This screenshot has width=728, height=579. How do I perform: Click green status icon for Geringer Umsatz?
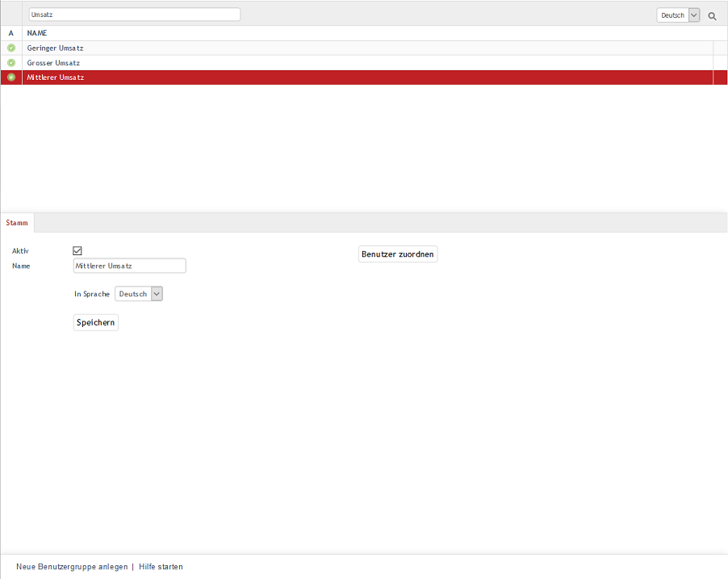[x=11, y=48]
